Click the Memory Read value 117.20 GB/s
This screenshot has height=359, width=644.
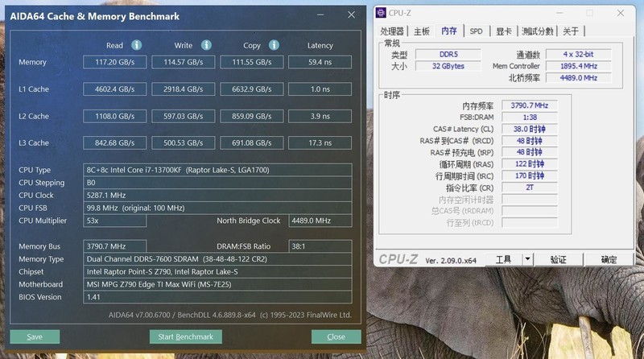114,62
